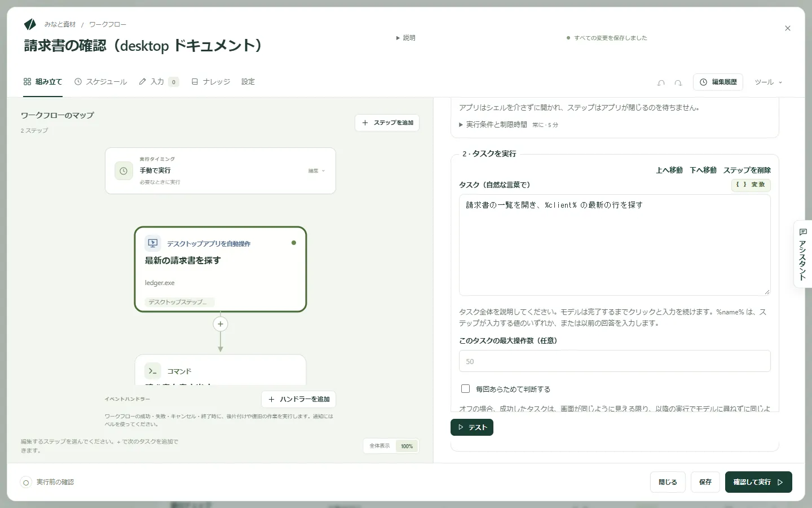The image size is (812, 508).
Task: Click the clock icon on the trigger card
Action: [x=123, y=170]
